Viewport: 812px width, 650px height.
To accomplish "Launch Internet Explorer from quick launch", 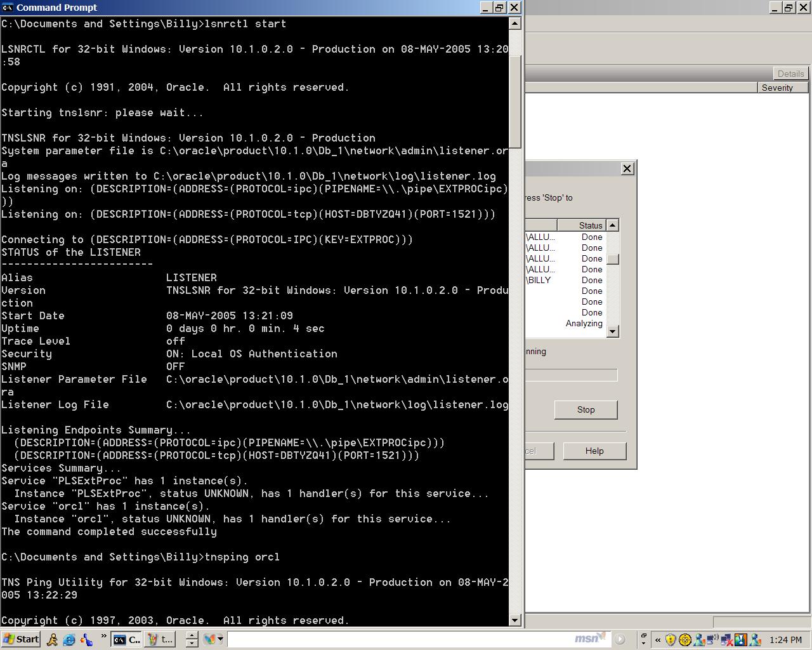I will coord(69,640).
